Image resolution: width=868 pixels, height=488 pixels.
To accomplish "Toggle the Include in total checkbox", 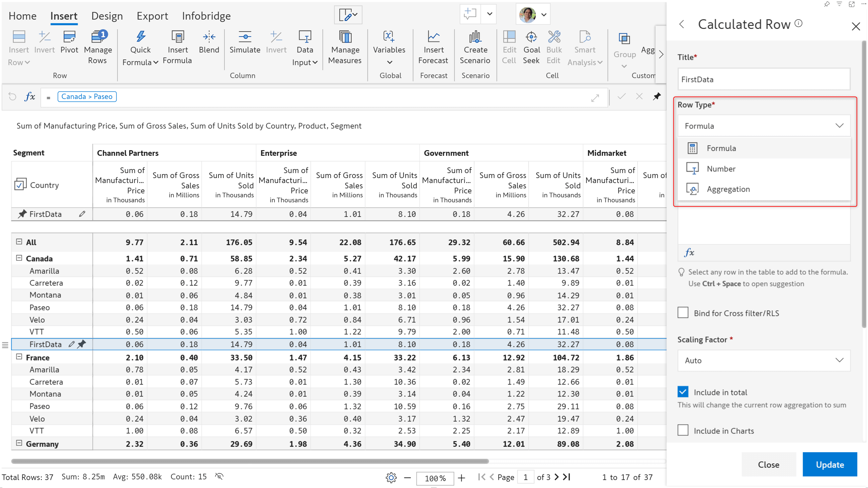I will (x=684, y=392).
